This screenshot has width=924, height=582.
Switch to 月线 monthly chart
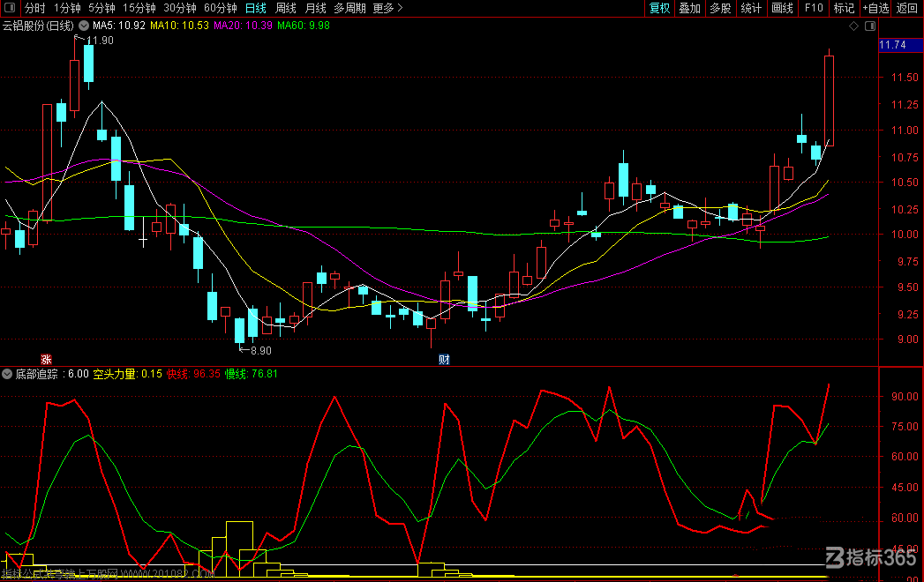pos(316,8)
